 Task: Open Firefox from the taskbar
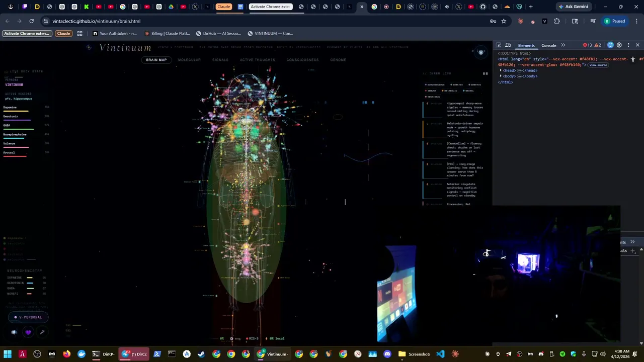[67, 354]
